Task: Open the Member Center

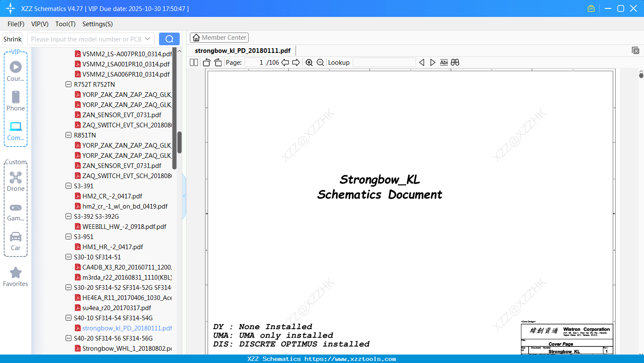Action: 219,38
